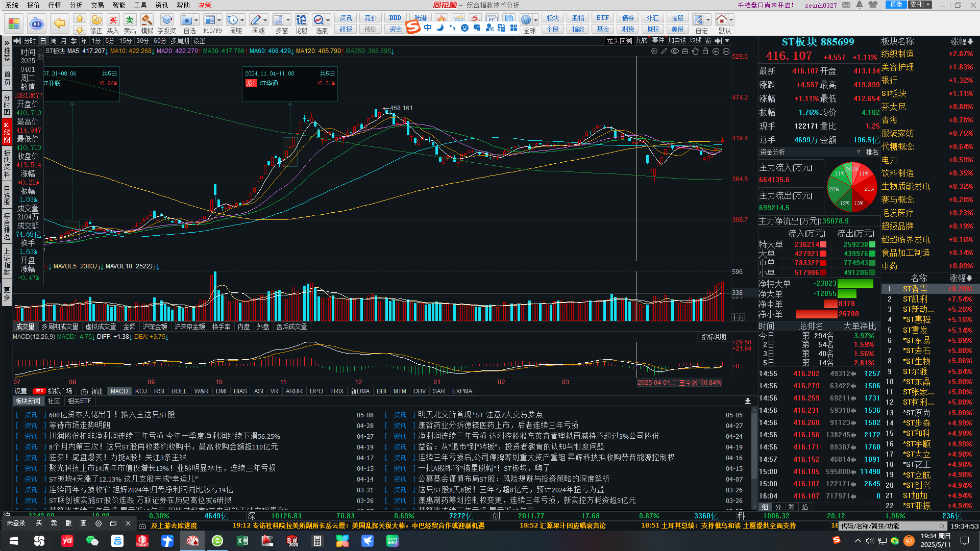This screenshot has width=980, height=551.
Task: Click the 指标说明 button
Action: [714, 337]
